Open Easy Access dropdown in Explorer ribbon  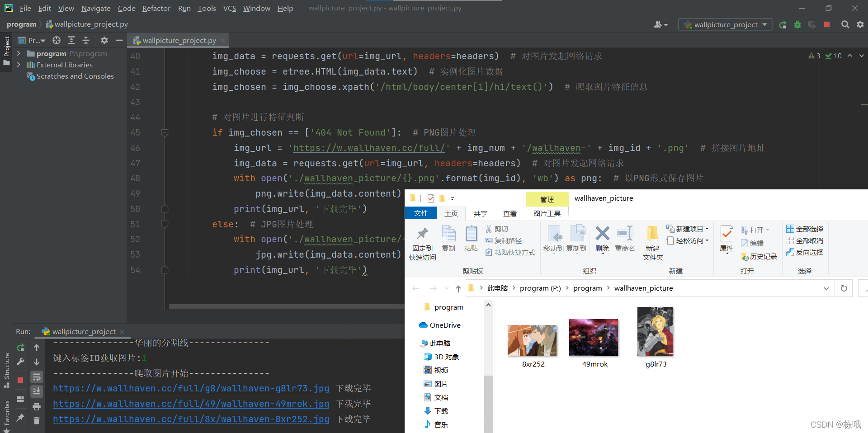688,241
